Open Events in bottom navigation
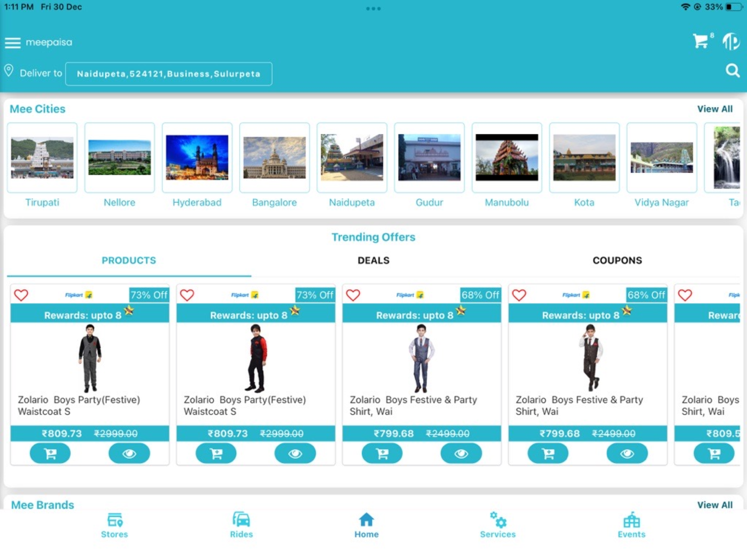This screenshot has height=560, width=747. 631,525
